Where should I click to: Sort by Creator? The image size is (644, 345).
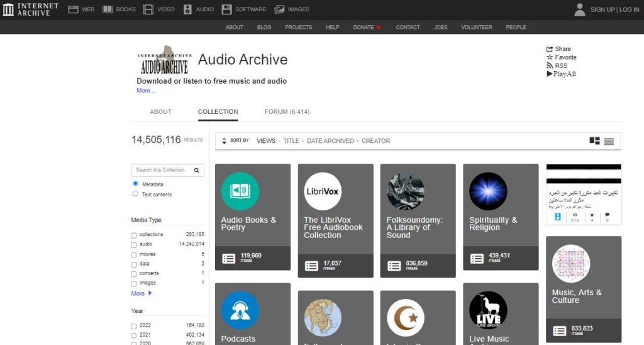click(x=376, y=140)
